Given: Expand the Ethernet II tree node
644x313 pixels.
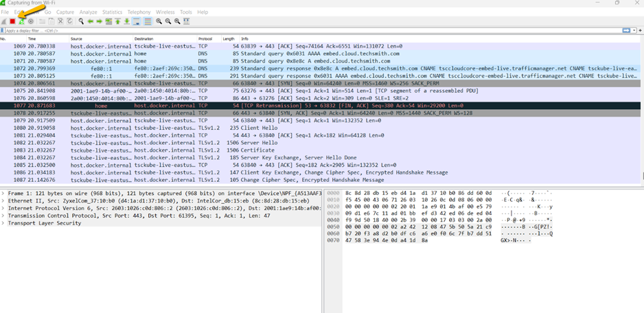Looking at the screenshot, I should (3, 200).
